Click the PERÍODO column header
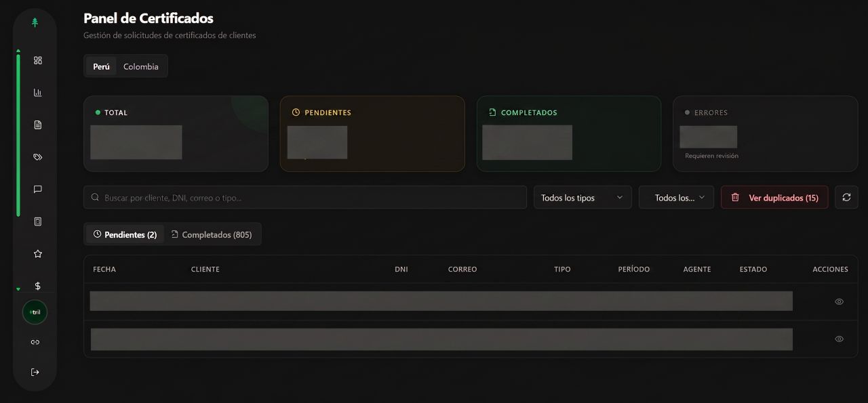Image resolution: width=868 pixels, height=403 pixels. [634, 269]
